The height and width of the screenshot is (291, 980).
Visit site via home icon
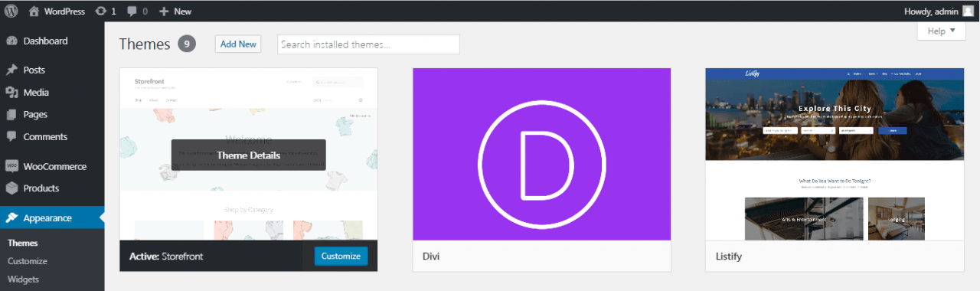click(x=34, y=11)
